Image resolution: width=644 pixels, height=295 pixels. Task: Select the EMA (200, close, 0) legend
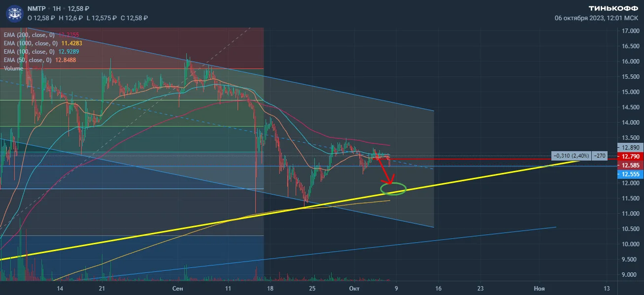coord(29,35)
